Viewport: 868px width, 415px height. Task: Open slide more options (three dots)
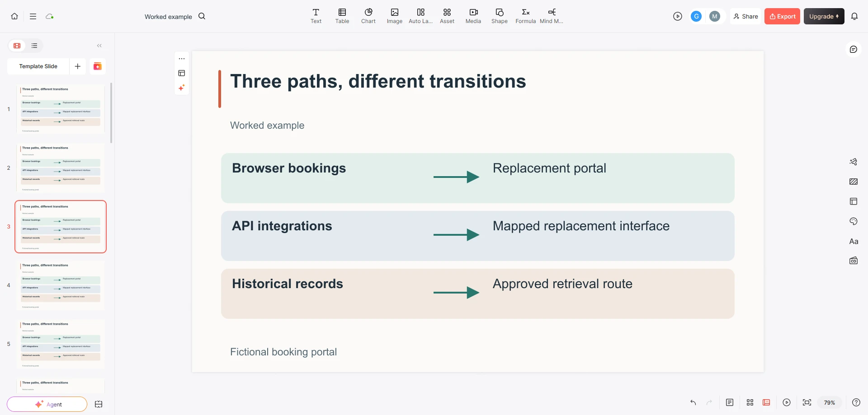pyautogui.click(x=182, y=59)
